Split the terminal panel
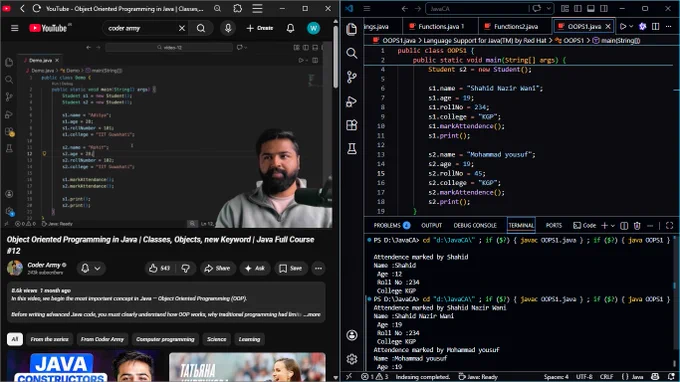Viewport: 680px width, 382px height. point(624,225)
